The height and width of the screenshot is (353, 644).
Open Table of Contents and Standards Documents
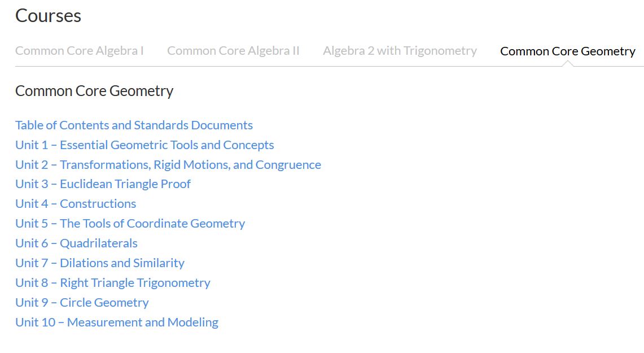[134, 125]
